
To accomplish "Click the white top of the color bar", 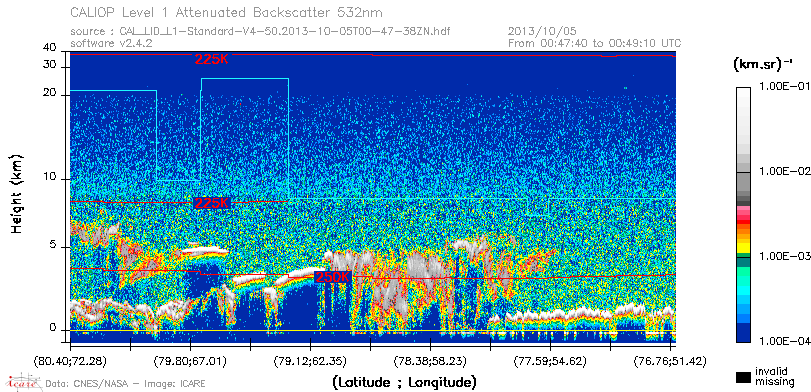I will click(x=743, y=91).
